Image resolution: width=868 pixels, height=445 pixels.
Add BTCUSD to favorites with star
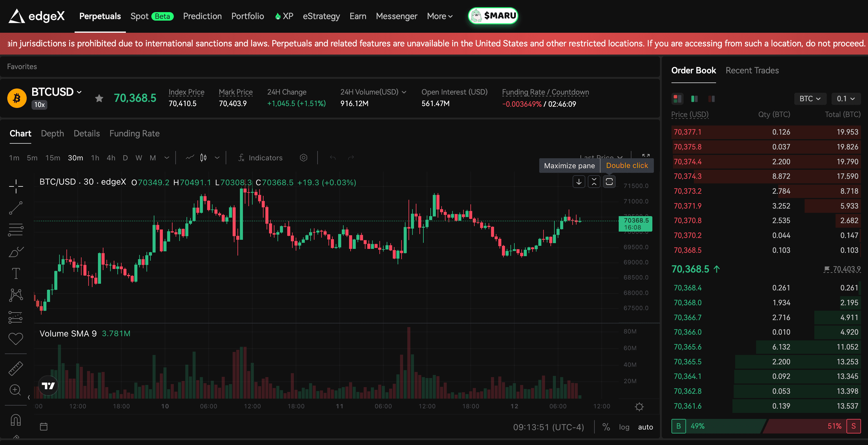tap(99, 98)
